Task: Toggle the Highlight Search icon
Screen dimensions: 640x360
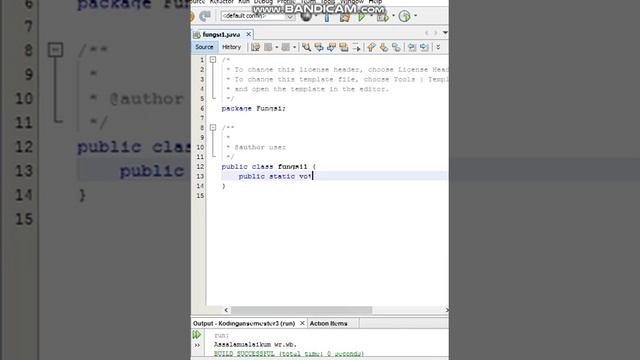Action: pos(344,47)
